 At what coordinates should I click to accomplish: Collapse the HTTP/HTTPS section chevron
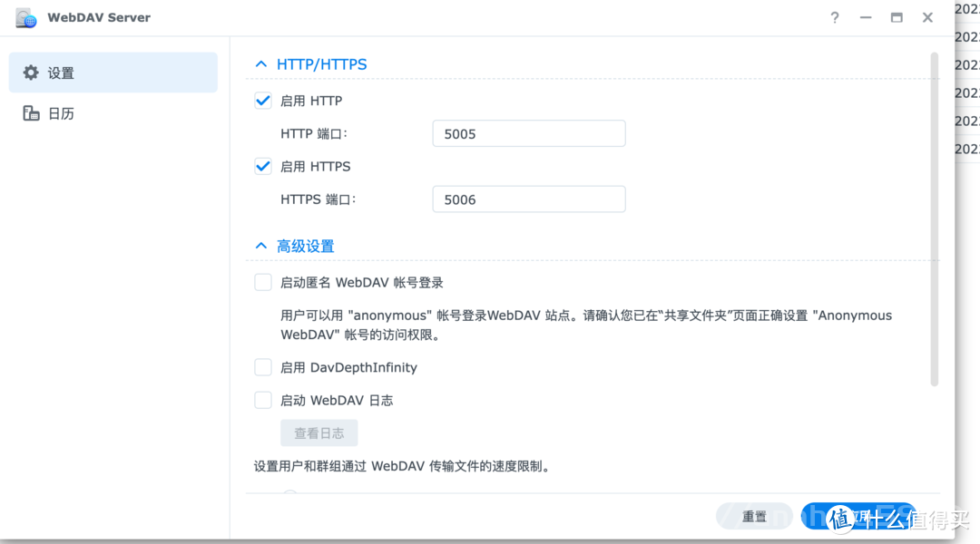261,64
